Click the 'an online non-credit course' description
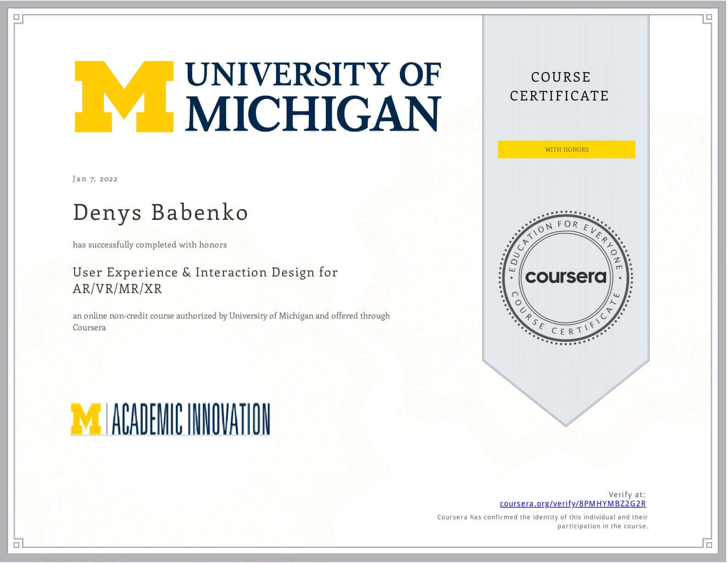The image size is (728, 563). pos(231,322)
